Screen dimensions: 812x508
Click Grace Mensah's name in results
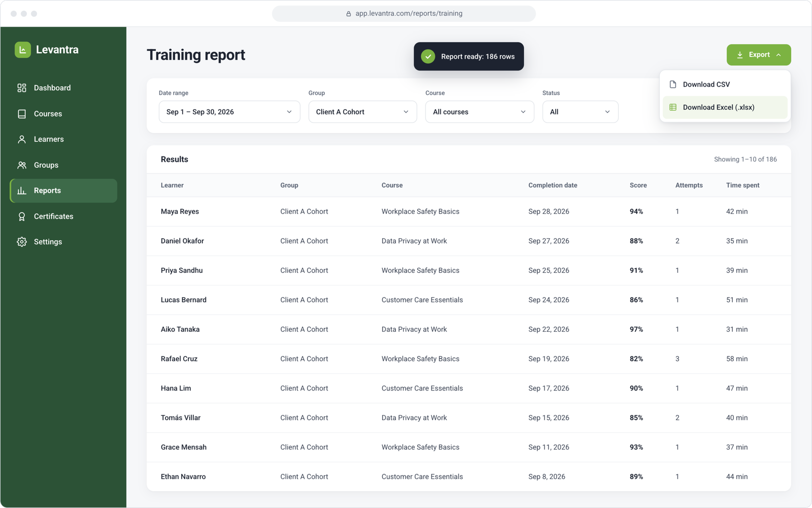tap(184, 448)
